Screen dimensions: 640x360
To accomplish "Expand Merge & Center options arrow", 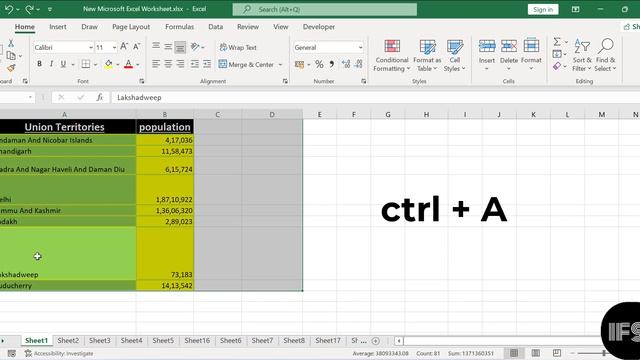I will click(280, 64).
